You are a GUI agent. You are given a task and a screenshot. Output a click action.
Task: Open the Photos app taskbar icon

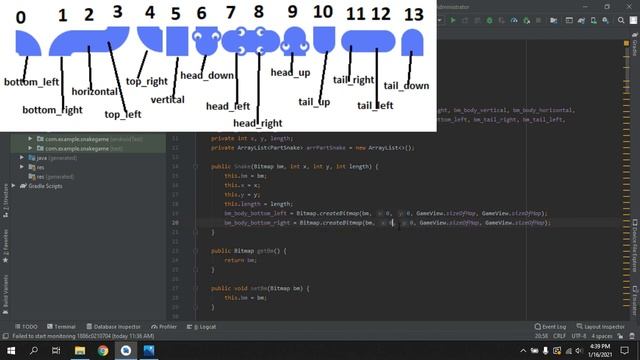click(x=149, y=351)
